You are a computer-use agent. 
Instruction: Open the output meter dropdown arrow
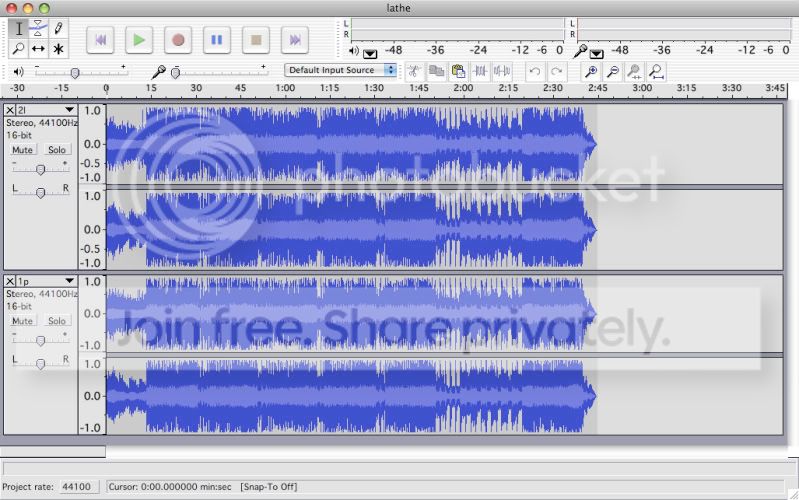370,54
